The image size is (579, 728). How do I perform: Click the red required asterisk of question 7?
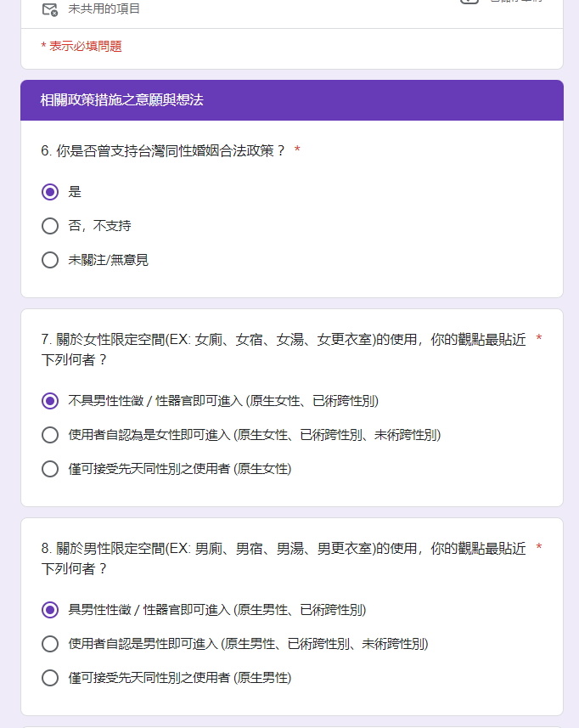pyautogui.click(x=539, y=338)
